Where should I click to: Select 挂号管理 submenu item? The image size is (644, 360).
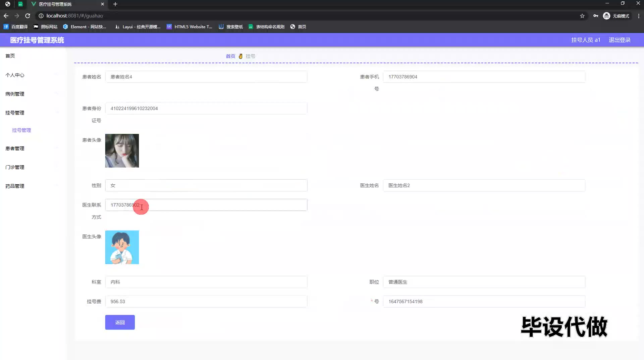pyautogui.click(x=21, y=130)
